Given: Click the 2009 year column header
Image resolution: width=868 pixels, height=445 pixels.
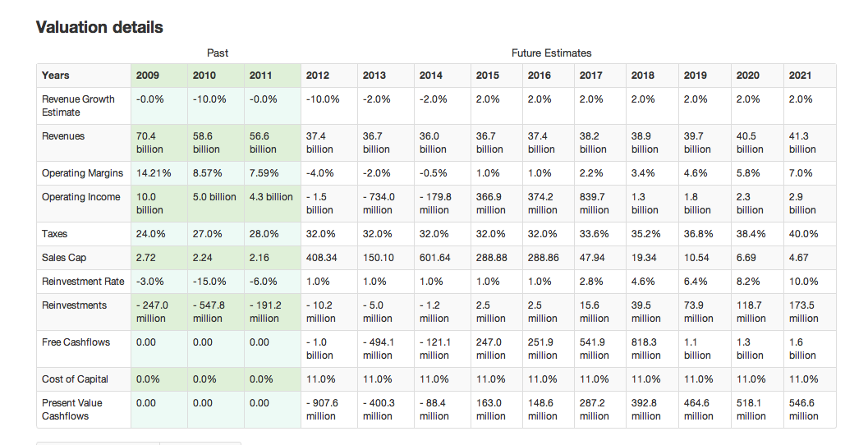Looking at the screenshot, I should [x=148, y=76].
